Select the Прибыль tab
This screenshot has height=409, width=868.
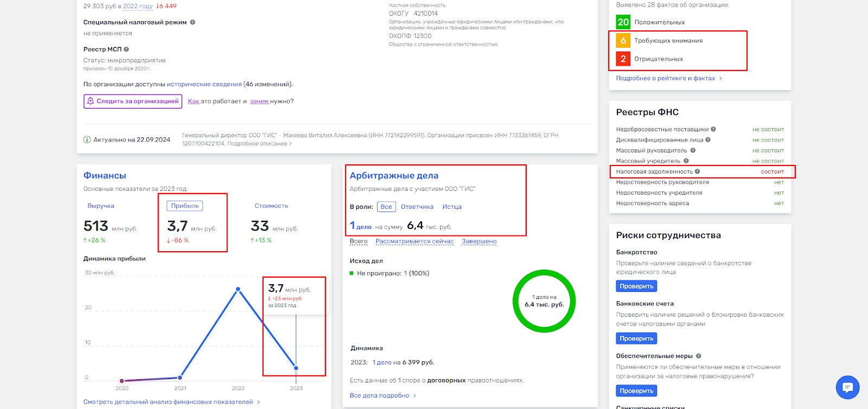[185, 206]
